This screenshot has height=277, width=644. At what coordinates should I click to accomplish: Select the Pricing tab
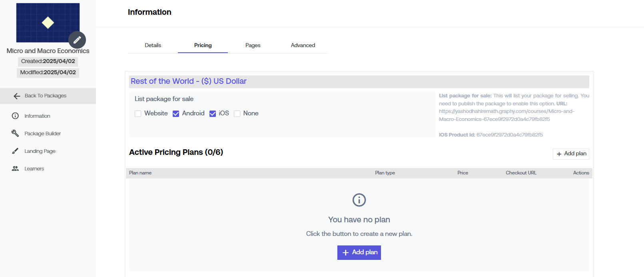(x=203, y=46)
